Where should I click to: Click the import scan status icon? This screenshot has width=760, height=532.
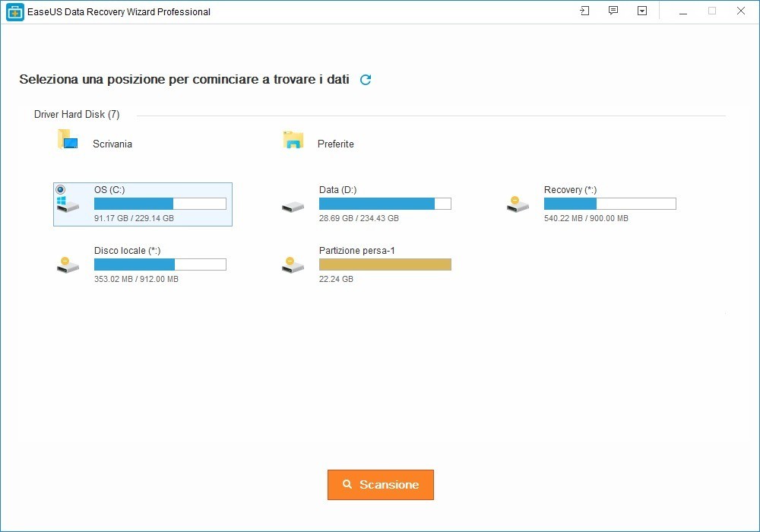[584, 11]
